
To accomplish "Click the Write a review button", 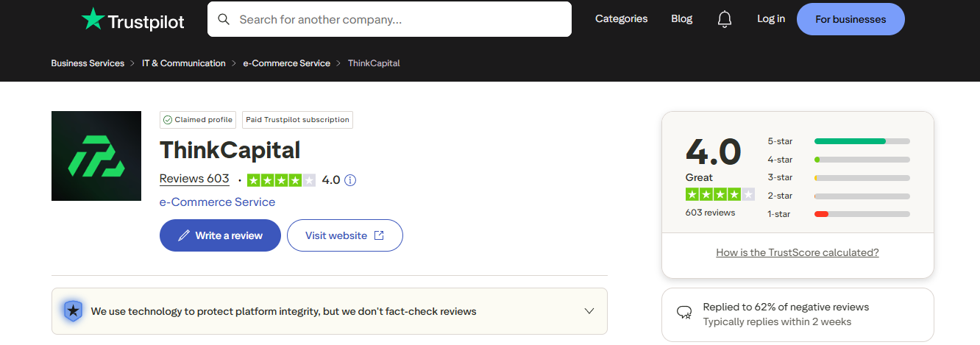I will point(220,235).
